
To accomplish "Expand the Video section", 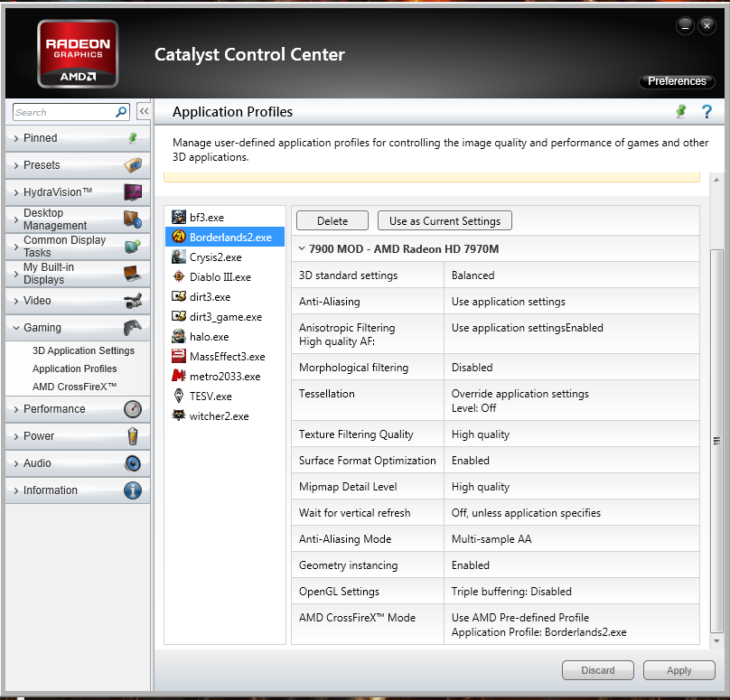I will click(x=16, y=301).
